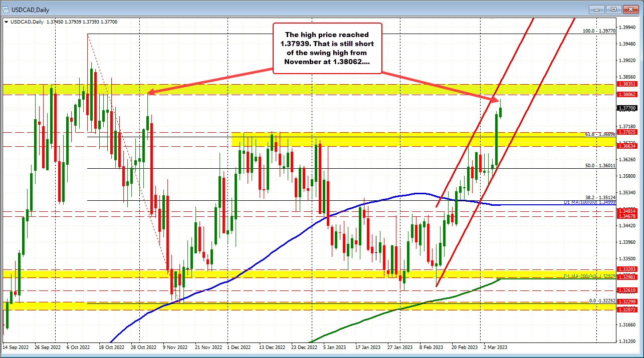Click the 9 Nov 2022 date label
Screen dimensions: 644x358
point(176,346)
